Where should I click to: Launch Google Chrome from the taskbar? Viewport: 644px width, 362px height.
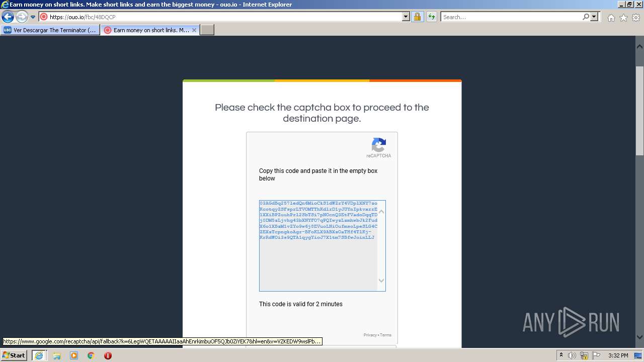(91, 355)
